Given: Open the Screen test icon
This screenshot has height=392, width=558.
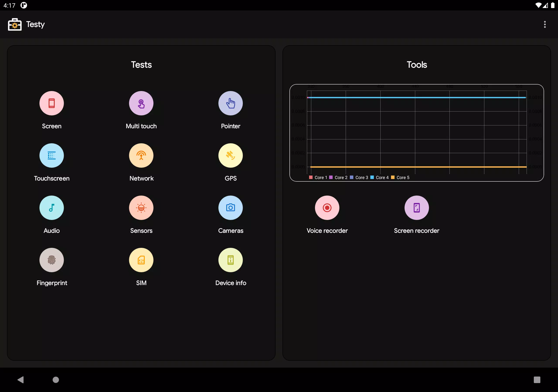Looking at the screenshot, I should click(51, 103).
